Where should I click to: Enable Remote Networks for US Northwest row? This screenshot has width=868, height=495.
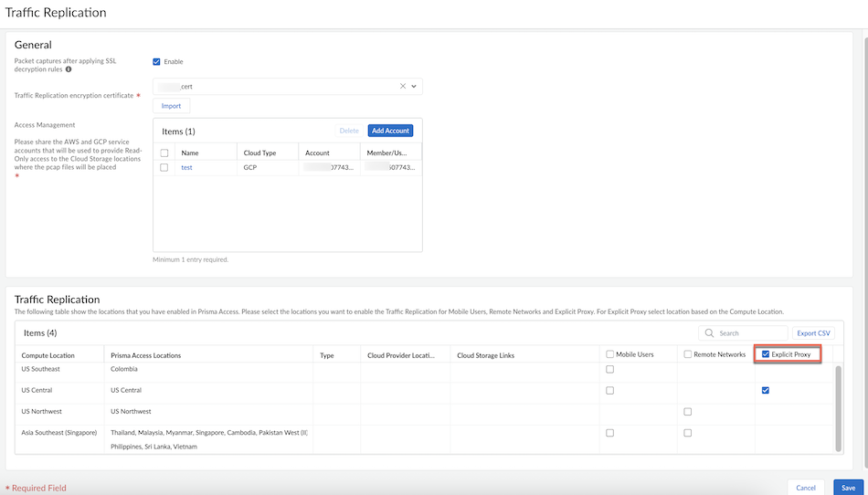687,412
